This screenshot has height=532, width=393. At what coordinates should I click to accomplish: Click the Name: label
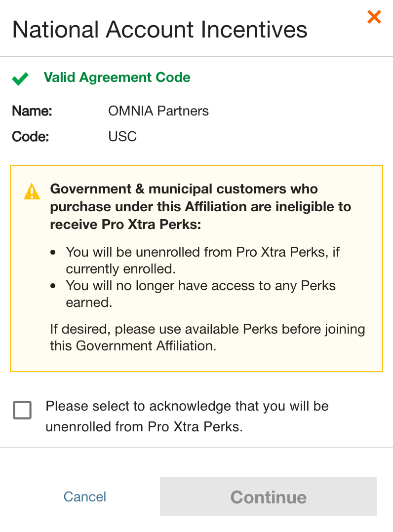32,111
